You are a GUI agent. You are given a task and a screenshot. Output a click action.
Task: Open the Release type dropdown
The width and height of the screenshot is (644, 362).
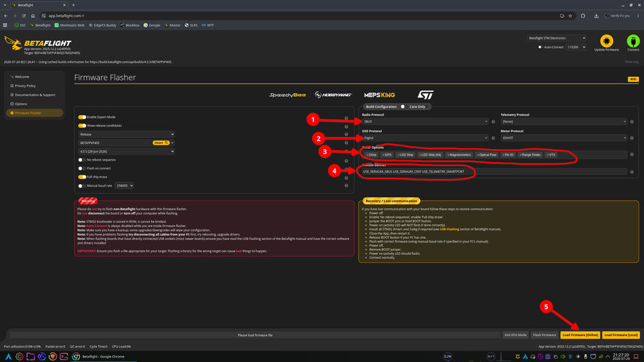coord(126,134)
